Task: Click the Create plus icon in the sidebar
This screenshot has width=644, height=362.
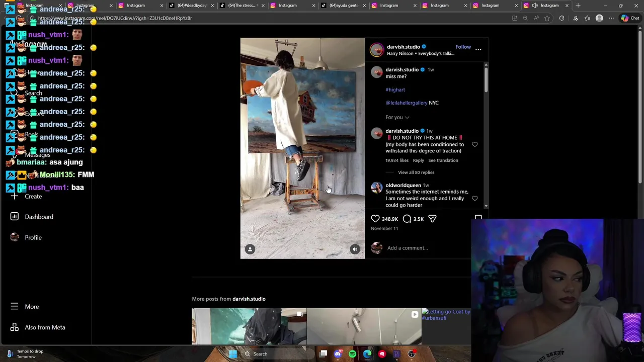Action: point(14,196)
